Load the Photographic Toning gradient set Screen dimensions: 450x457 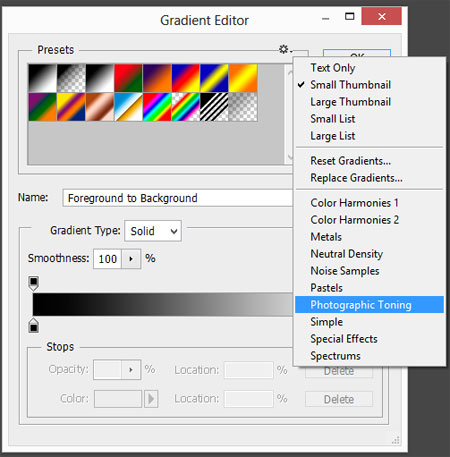[369, 305]
